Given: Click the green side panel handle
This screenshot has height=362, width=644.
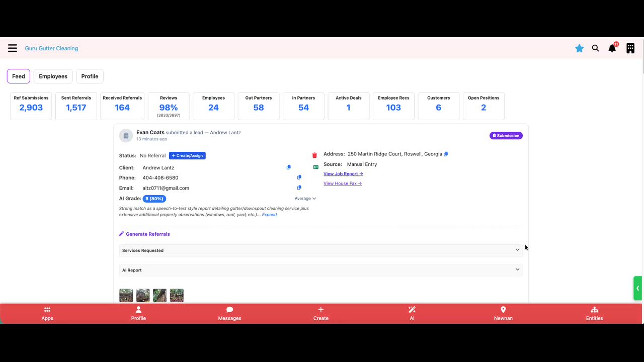Looking at the screenshot, I should pos(637,288).
